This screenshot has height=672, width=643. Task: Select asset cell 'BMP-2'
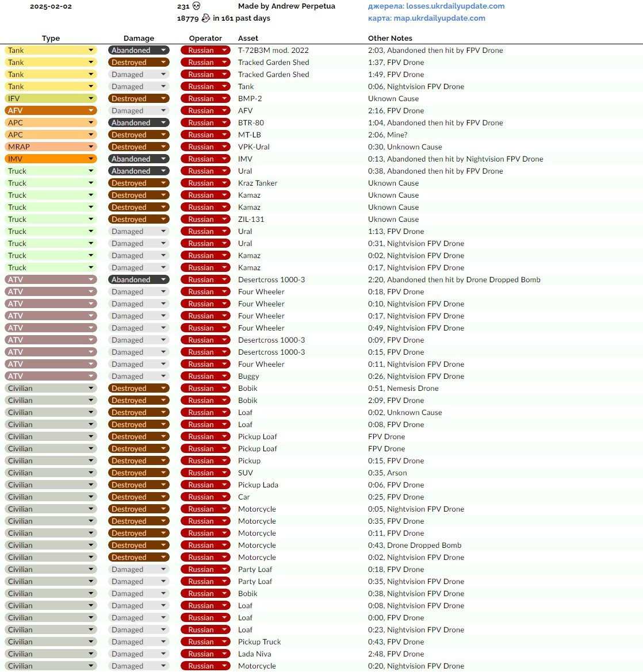[250, 98]
